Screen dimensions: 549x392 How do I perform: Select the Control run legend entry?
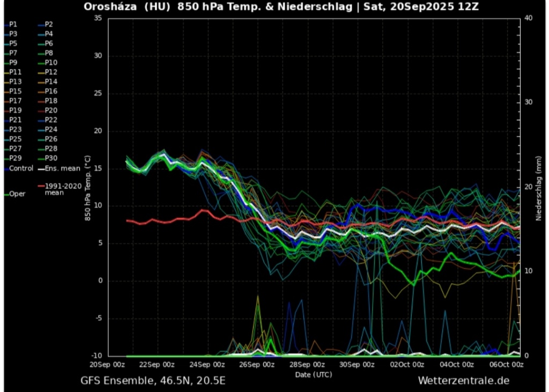click(21, 168)
